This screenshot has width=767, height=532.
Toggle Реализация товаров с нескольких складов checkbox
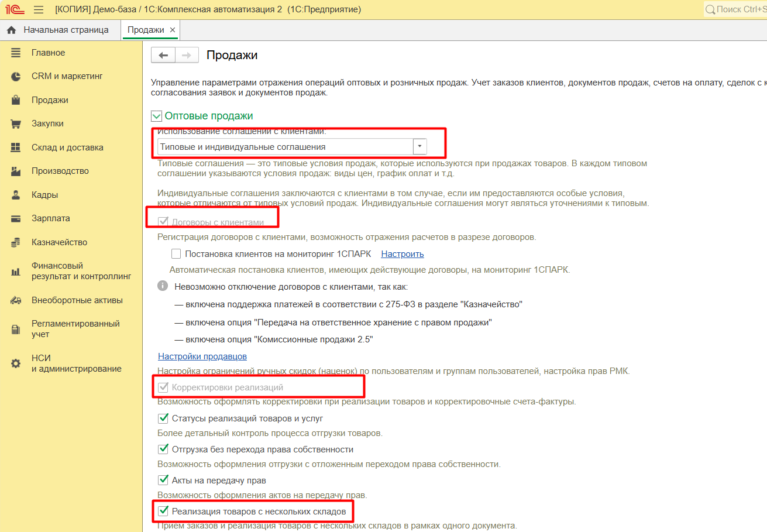pyautogui.click(x=164, y=512)
